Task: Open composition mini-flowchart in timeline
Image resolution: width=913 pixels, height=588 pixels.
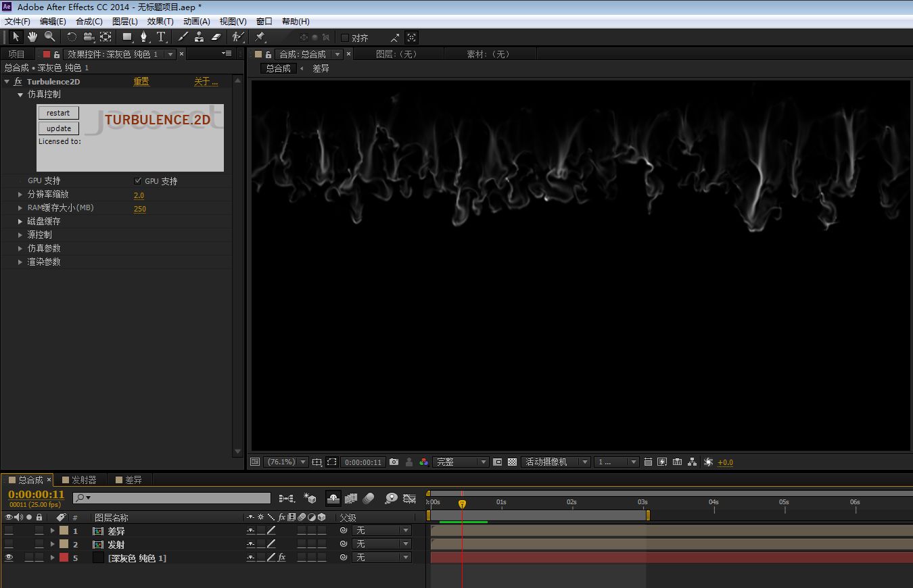Action: click(287, 498)
